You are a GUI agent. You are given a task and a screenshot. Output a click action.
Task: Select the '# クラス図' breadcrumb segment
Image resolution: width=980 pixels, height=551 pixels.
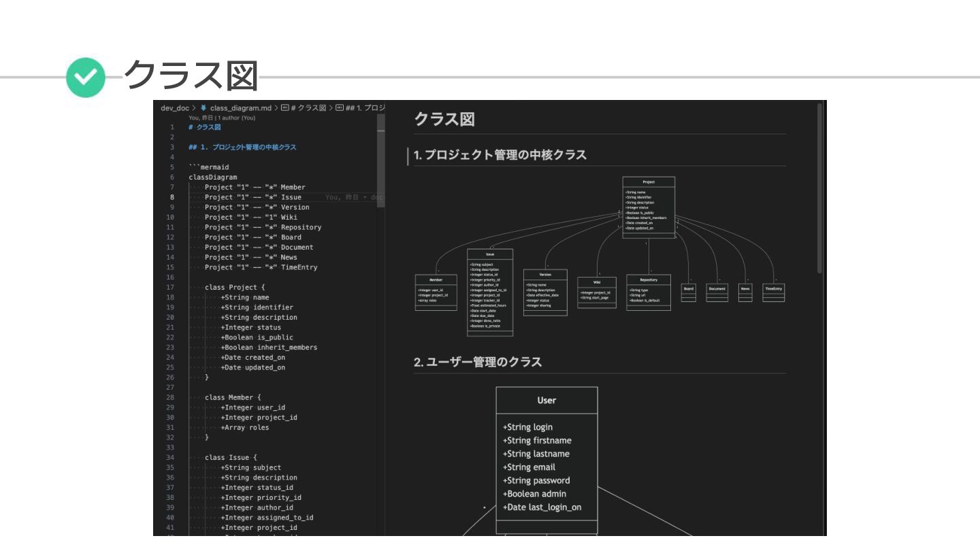click(308, 107)
